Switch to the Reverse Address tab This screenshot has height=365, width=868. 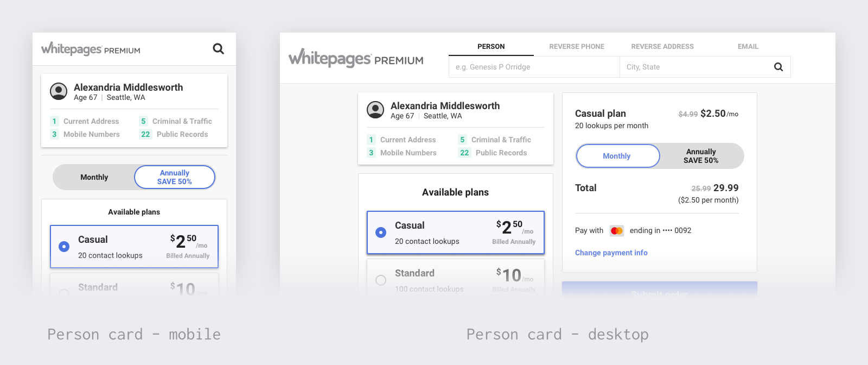pyautogui.click(x=662, y=47)
